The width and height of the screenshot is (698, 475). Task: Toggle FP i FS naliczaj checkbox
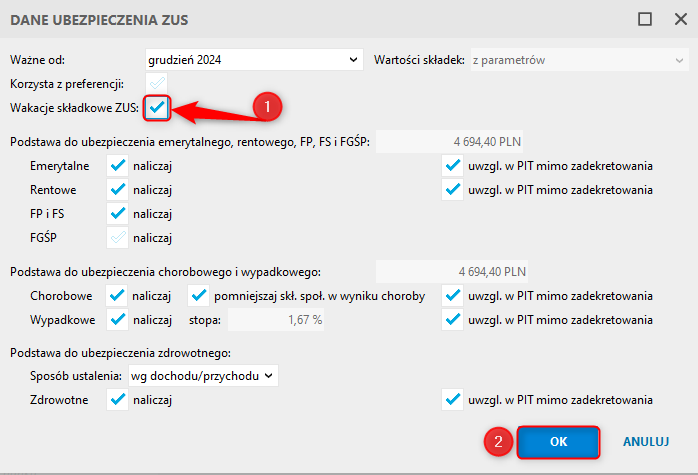coord(118,214)
